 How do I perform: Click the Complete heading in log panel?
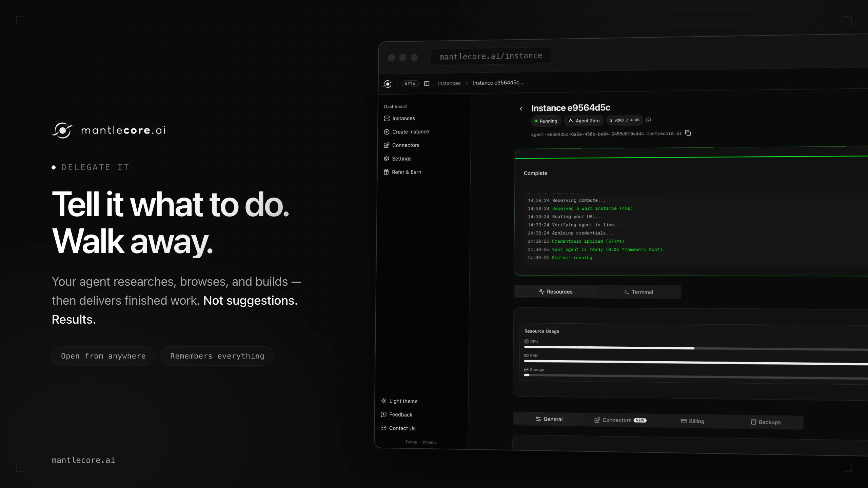(x=535, y=173)
